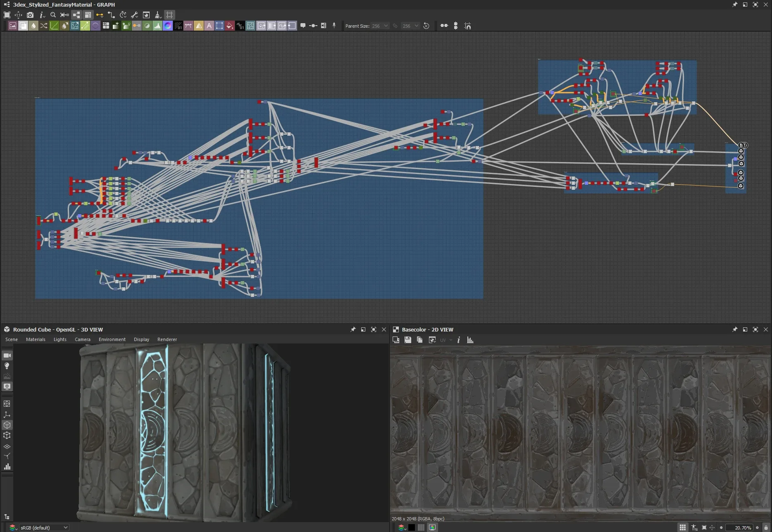This screenshot has width=772, height=532.
Task: Toggle the grid display icon in the toolbar
Action: click(169, 15)
